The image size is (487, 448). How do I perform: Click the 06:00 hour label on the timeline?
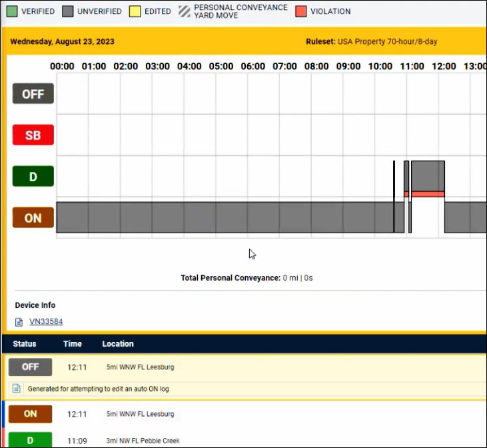point(252,67)
